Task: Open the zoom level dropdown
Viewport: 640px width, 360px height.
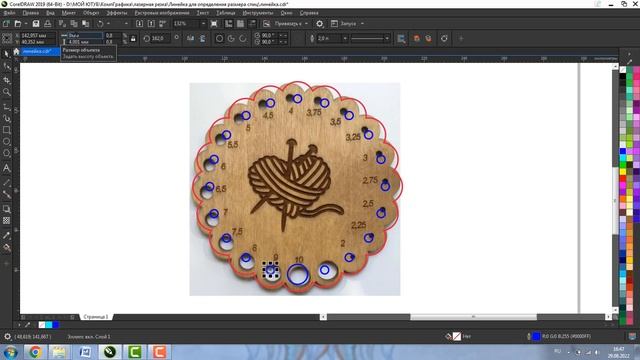Action: [203, 24]
